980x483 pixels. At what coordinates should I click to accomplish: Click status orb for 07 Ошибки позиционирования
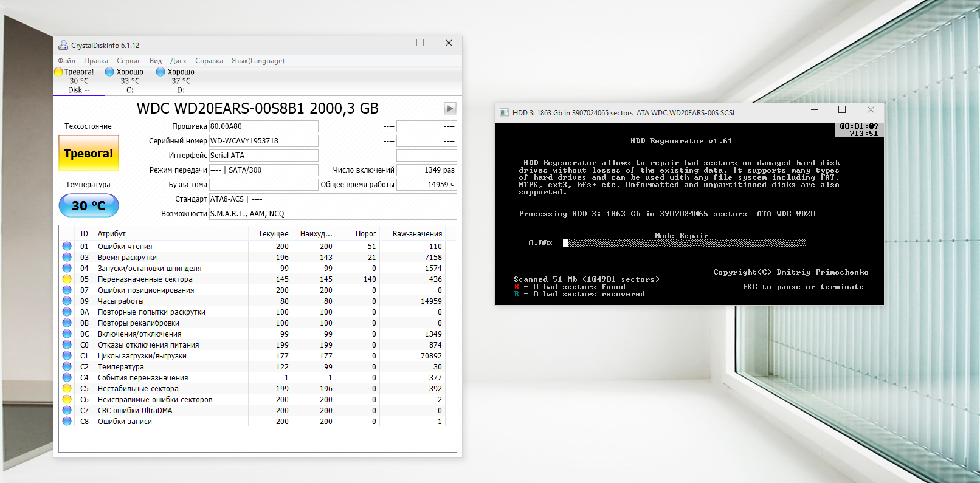(67, 290)
